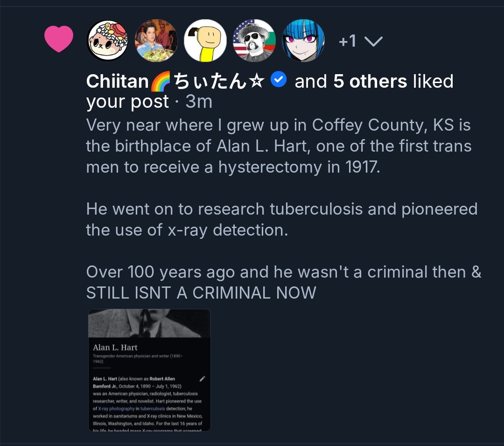This screenshot has width=504, height=446.
Task: Open the avatar of man in hat with flags
Action: [x=254, y=41]
